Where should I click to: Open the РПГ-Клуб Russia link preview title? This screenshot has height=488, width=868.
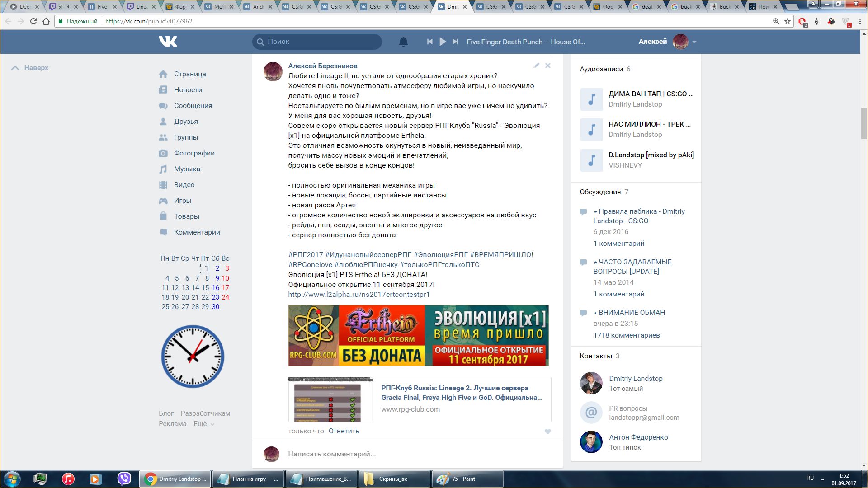click(x=462, y=393)
